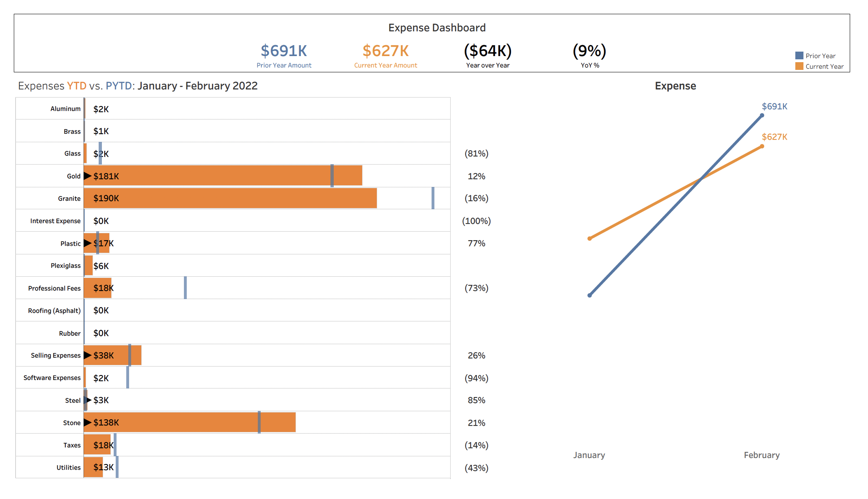Click the Current Year legend label

point(825,66)
